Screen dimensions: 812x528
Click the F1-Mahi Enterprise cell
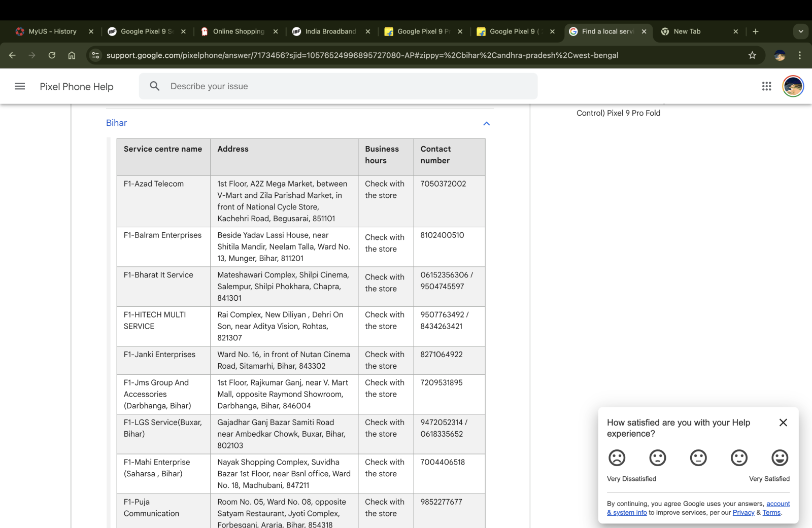(163, 474)
